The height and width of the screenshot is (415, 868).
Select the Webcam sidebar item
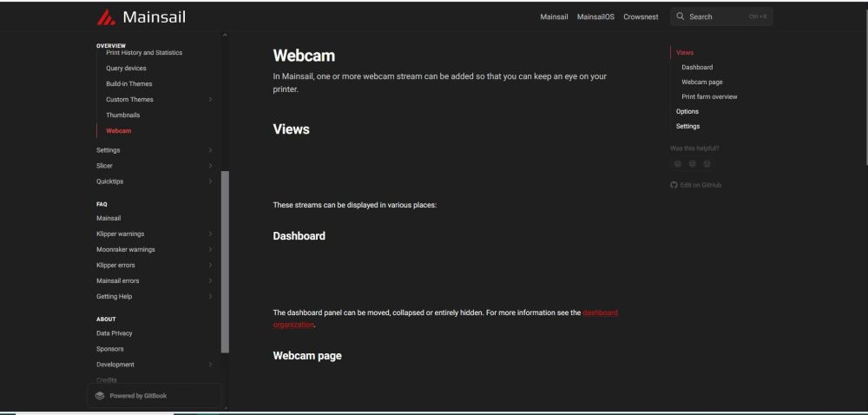pyautogui.click(x=118, y=130)
